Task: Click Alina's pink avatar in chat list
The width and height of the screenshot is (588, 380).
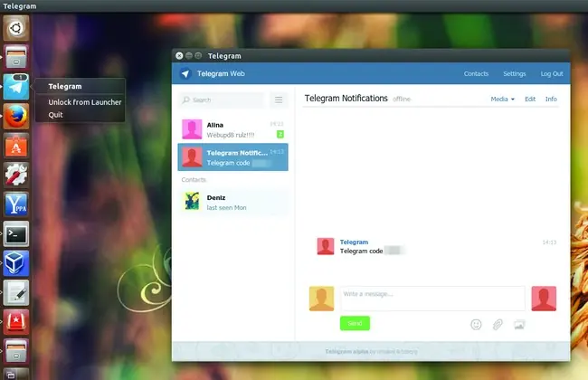Action: pyautogui.click(x=192, y=129)
